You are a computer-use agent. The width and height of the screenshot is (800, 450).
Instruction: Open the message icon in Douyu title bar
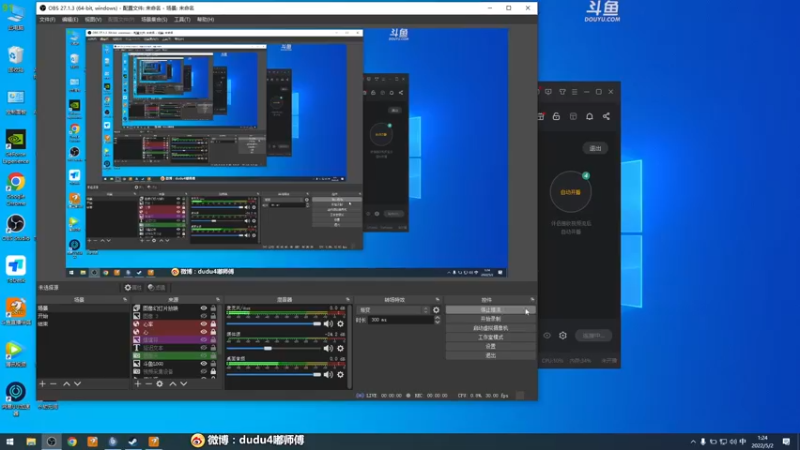point(548,92)
